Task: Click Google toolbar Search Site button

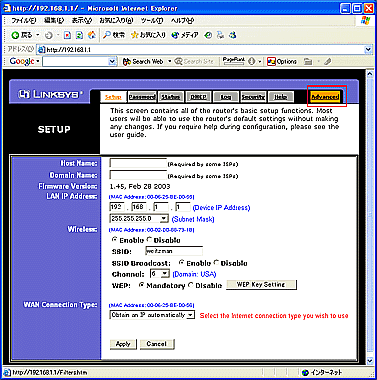Action: (194, 62)
